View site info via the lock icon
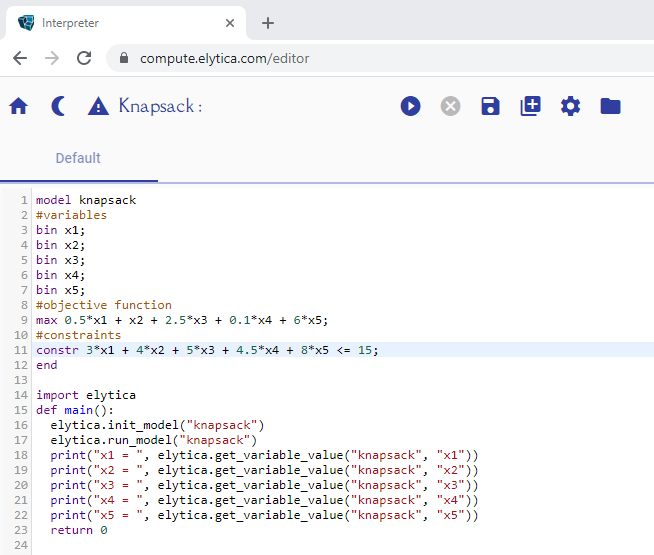 pyautogui.click(x=125, y=58)
